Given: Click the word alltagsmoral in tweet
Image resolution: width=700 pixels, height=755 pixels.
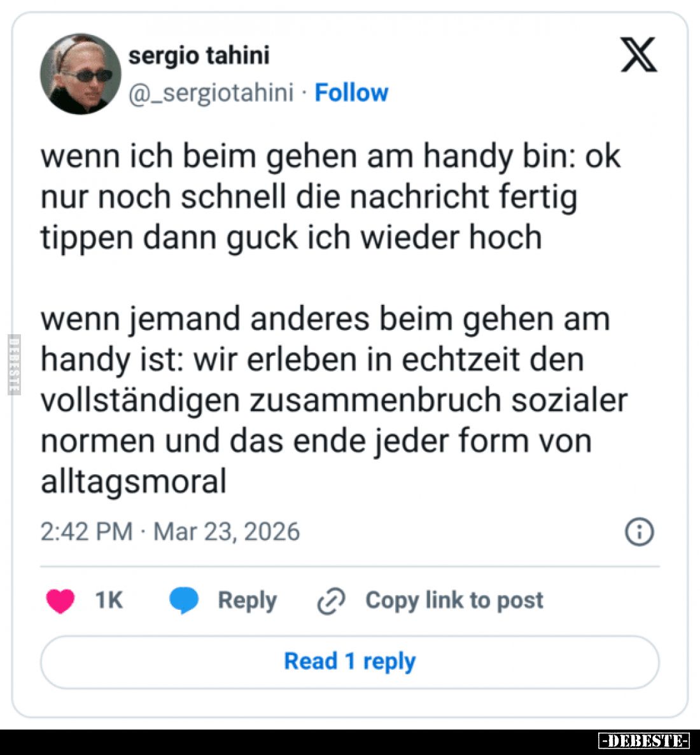Looking at the screenshot, I should [134, 481].
